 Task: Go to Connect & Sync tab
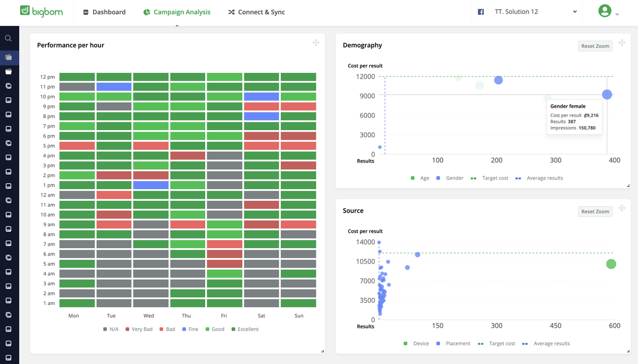(256, 12)
